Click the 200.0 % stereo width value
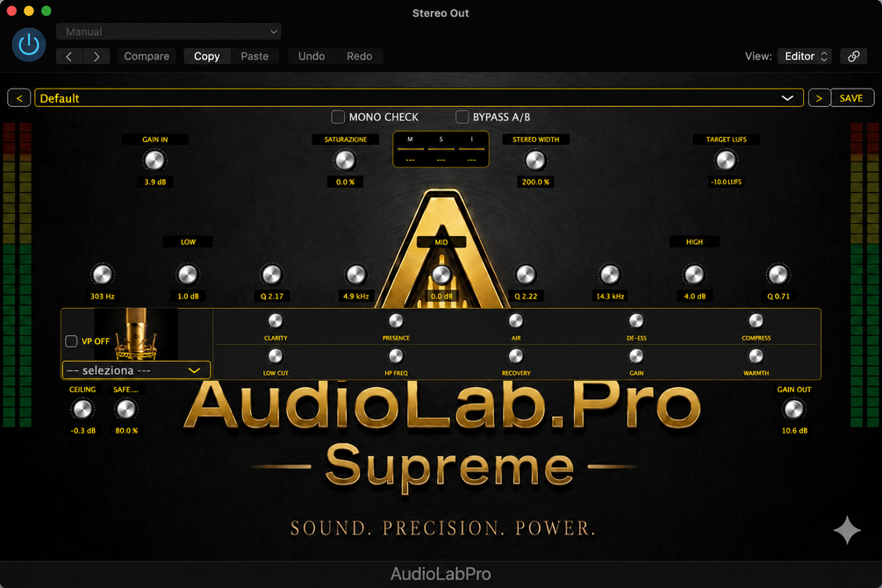882x588 pixels. [535, 183]
